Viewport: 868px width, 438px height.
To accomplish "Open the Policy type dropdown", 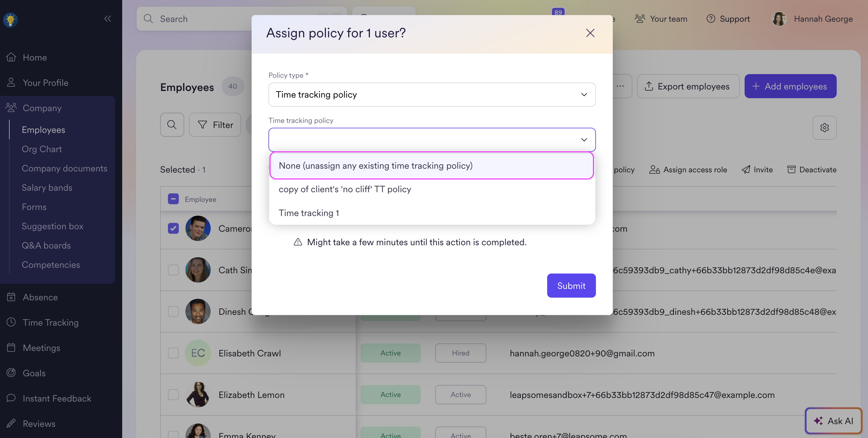I will pos(432,94).
